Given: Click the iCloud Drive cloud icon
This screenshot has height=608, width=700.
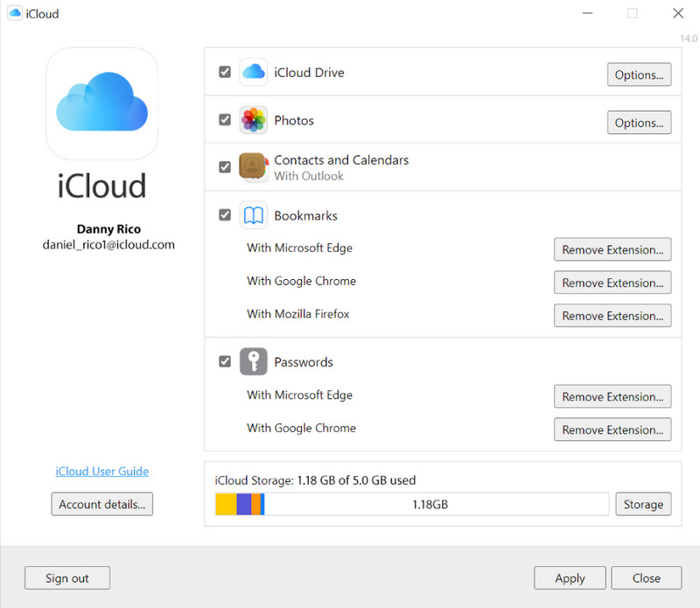Looking at the screenshot, I should pos(253,73).
